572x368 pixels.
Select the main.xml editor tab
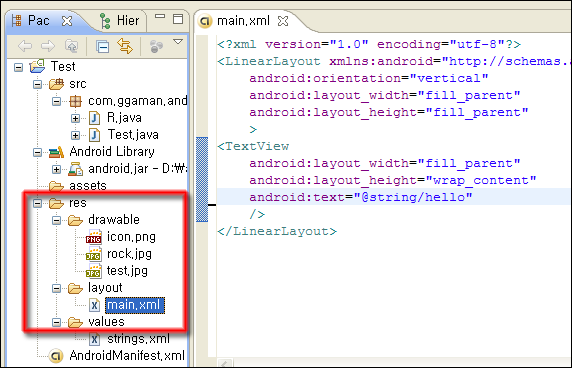coord(243,21)
